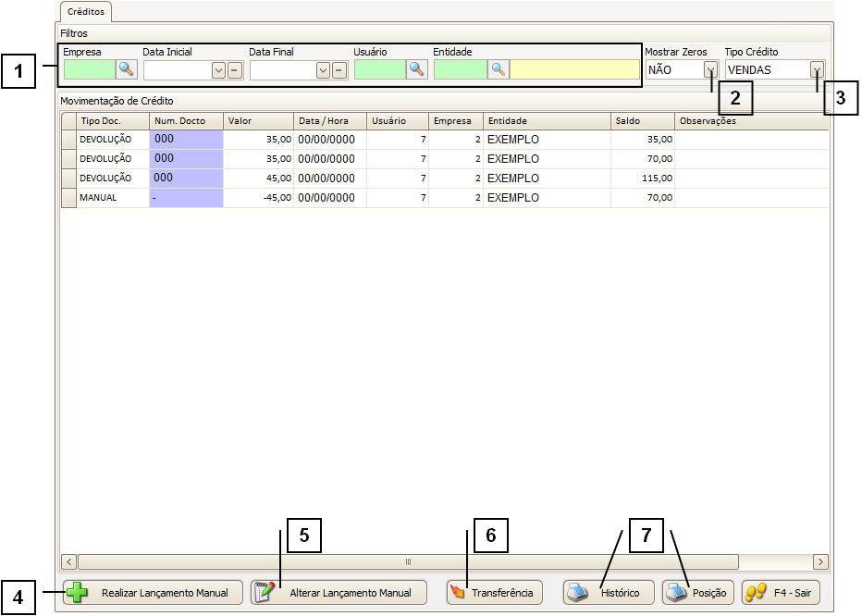The height and width of the screenshot is (616, 862).
Task: Sort by the Valor column header
Action: (x=259, y=121)
